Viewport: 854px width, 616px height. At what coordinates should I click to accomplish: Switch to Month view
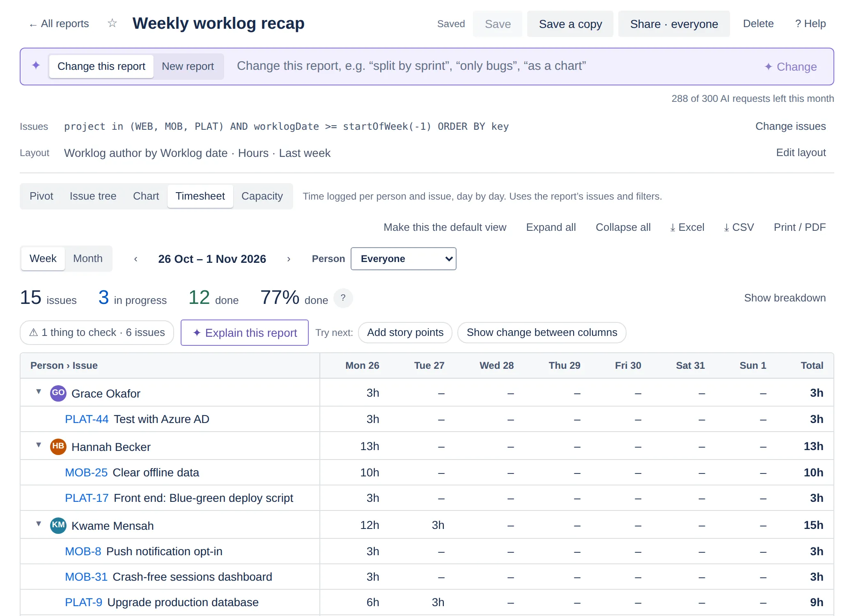[x=88, y=258]
